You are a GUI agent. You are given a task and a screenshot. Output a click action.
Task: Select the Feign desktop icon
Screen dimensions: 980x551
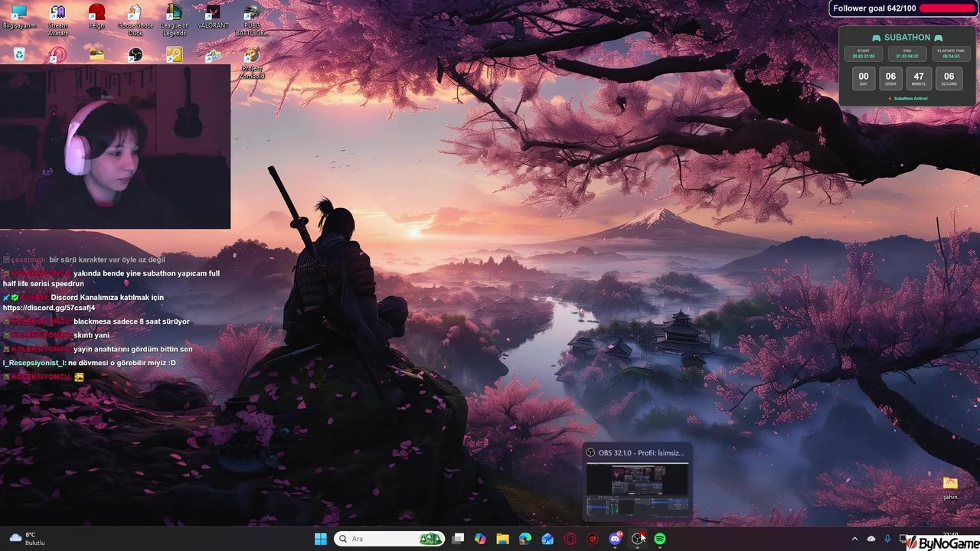click(x=96, y=17)
